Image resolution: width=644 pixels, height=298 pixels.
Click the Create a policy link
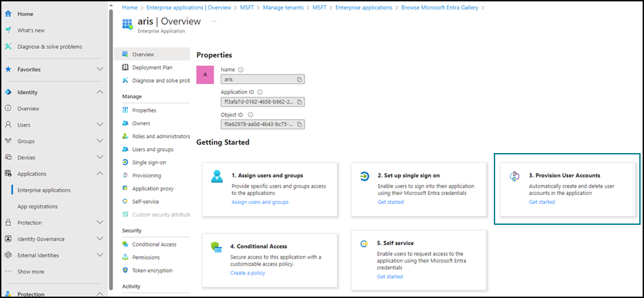(248, 273)
